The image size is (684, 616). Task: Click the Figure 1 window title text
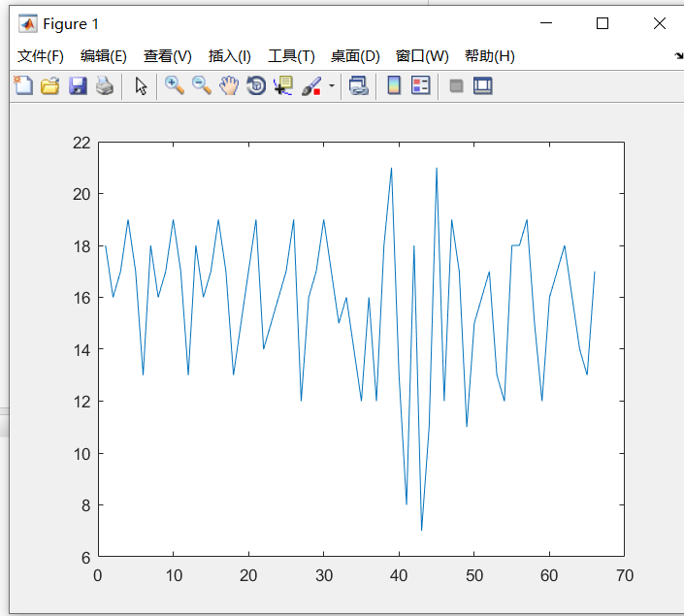[71, 24]
